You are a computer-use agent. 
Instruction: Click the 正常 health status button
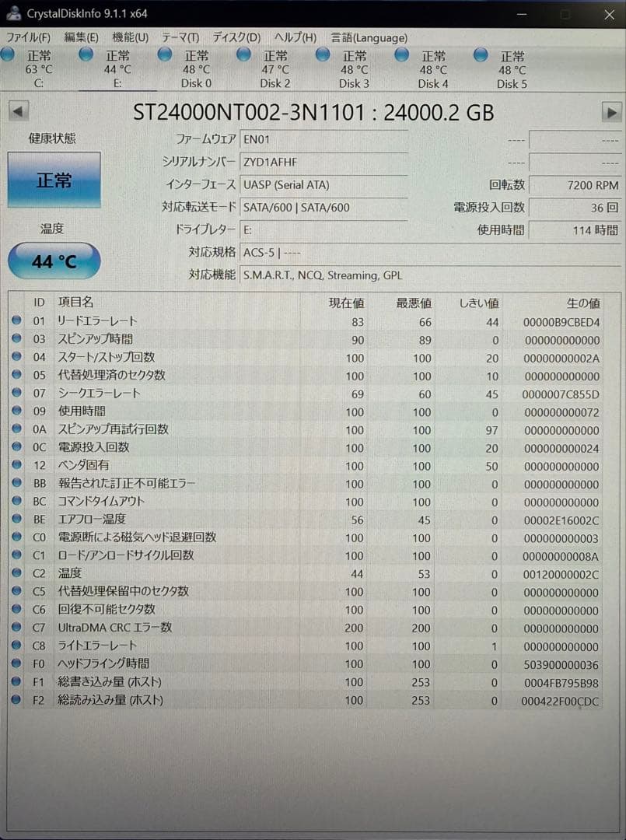(53, 180)
